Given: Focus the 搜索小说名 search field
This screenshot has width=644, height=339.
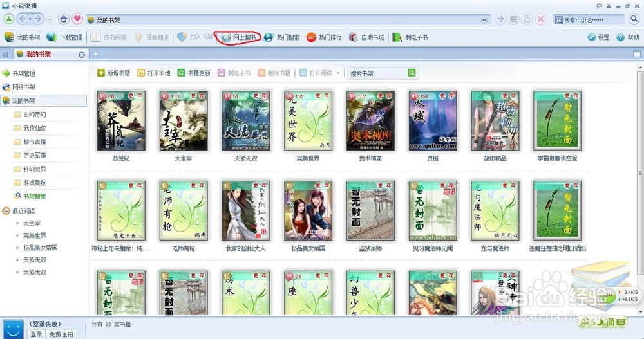Looking at the screenshot, I should [589, 20].
